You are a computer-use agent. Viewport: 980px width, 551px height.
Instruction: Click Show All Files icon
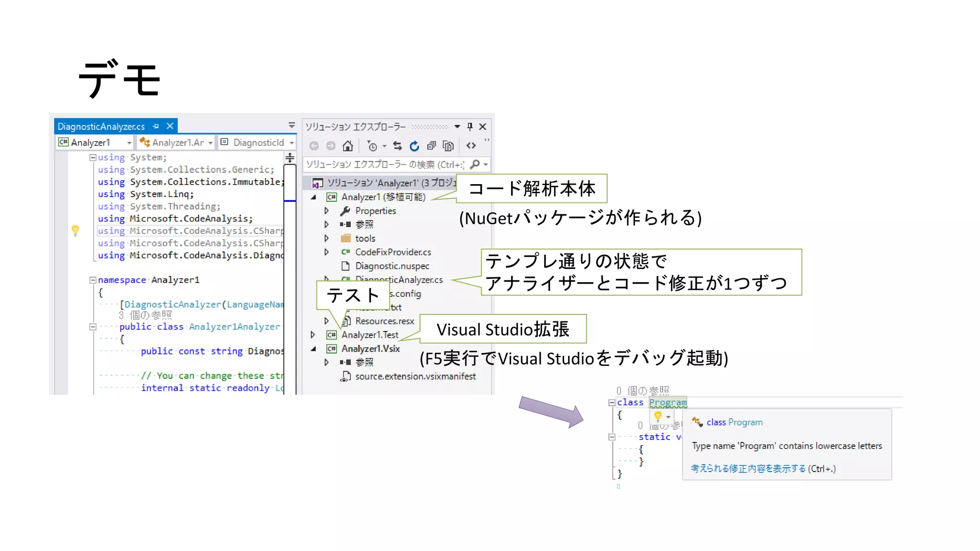coord(448,146)
